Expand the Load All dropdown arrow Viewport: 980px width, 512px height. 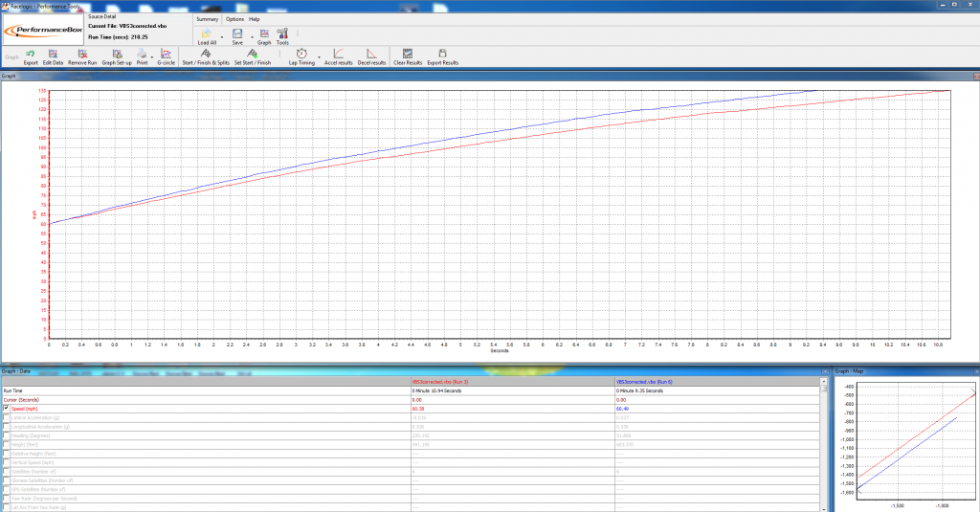222,37
